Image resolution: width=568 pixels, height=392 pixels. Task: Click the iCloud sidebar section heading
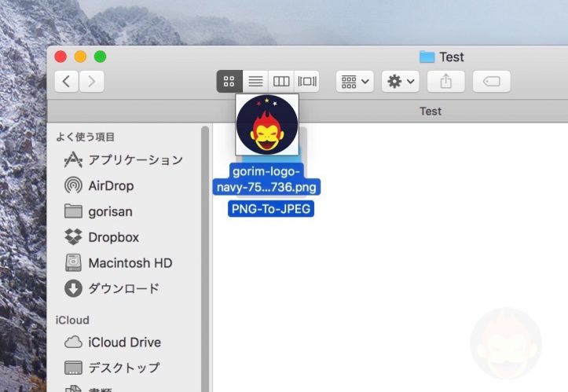72,321
